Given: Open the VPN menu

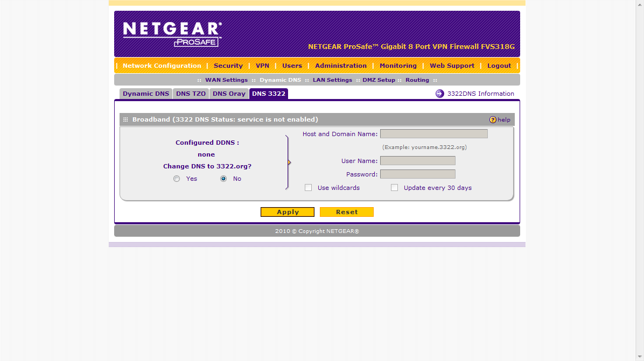Looking at the screenshot, I should pos(262,66).
